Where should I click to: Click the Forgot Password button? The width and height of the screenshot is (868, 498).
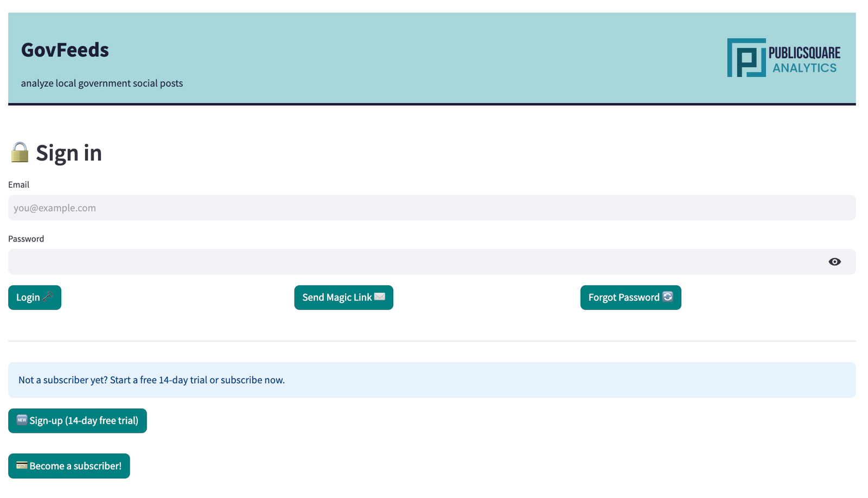[x=630, y=297]
